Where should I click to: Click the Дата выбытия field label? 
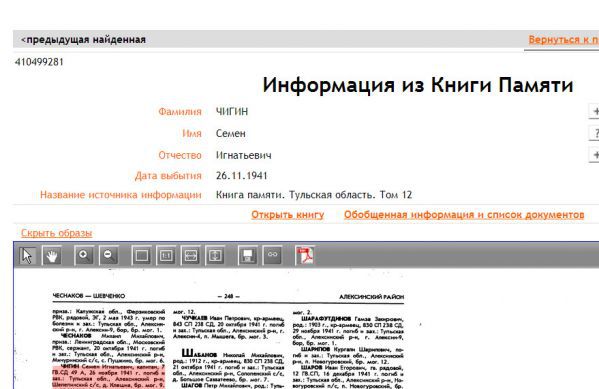(x=168, y=176)
